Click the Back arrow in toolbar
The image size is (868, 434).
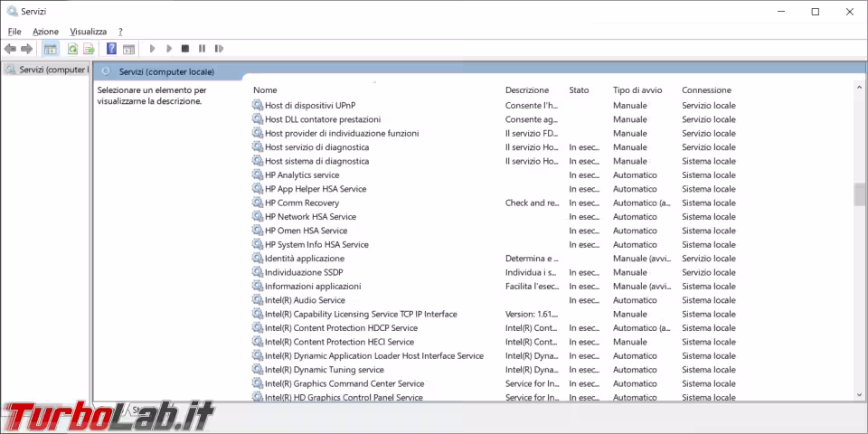[x=10, y=49]
